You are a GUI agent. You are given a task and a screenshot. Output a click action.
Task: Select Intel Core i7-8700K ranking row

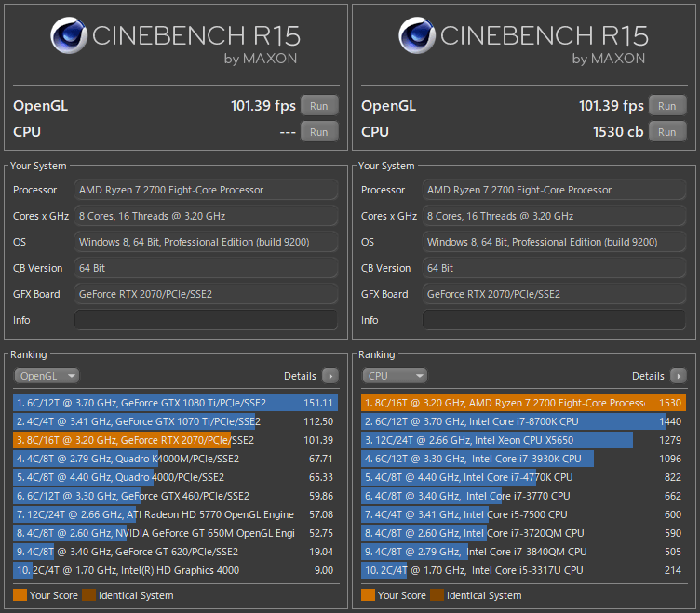(524, 421)
